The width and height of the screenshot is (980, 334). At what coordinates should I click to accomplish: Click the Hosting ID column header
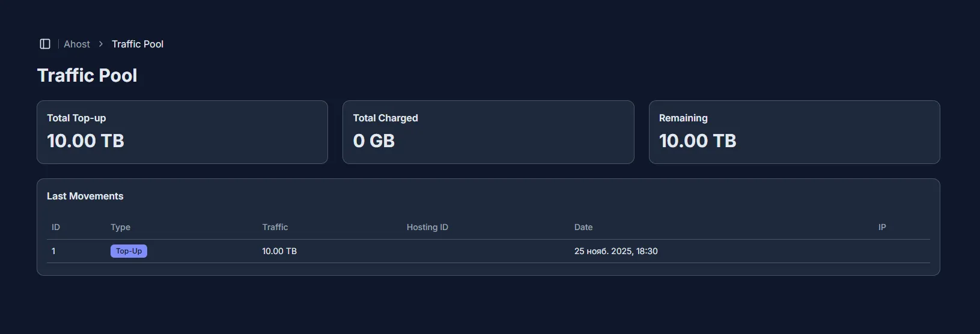pos(427,227)
